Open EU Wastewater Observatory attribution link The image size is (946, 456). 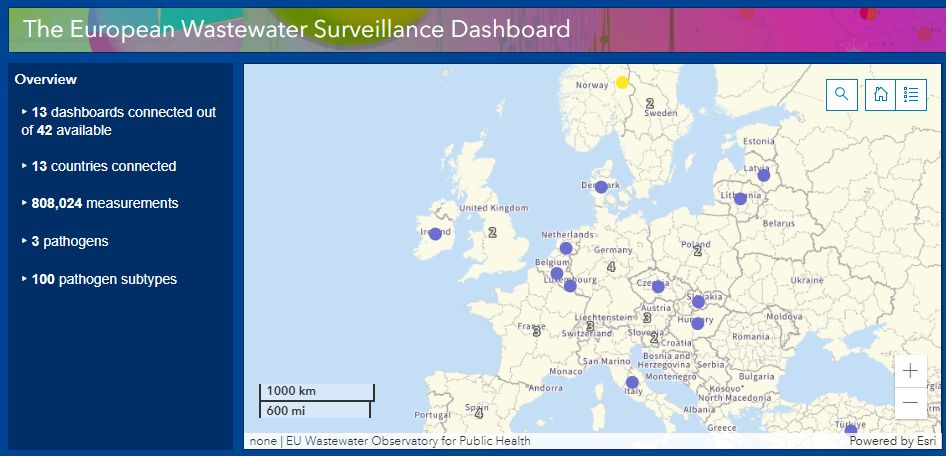pyautogui.click(x=408, y=441)
